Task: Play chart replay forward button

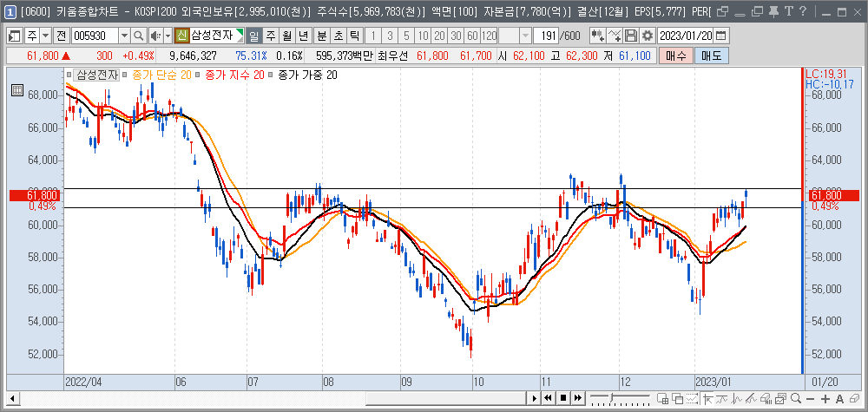Action: (x=535, y=398)
